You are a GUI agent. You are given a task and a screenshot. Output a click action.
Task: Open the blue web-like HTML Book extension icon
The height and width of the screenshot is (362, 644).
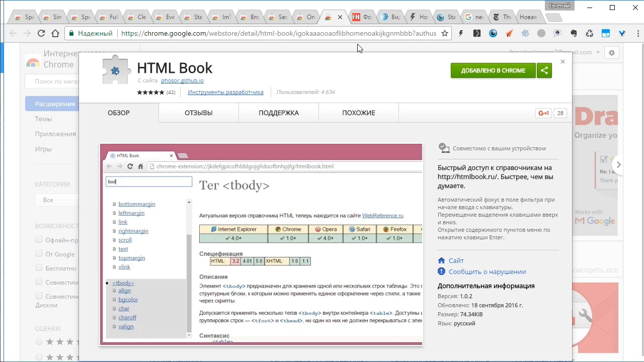pos(525,33)
